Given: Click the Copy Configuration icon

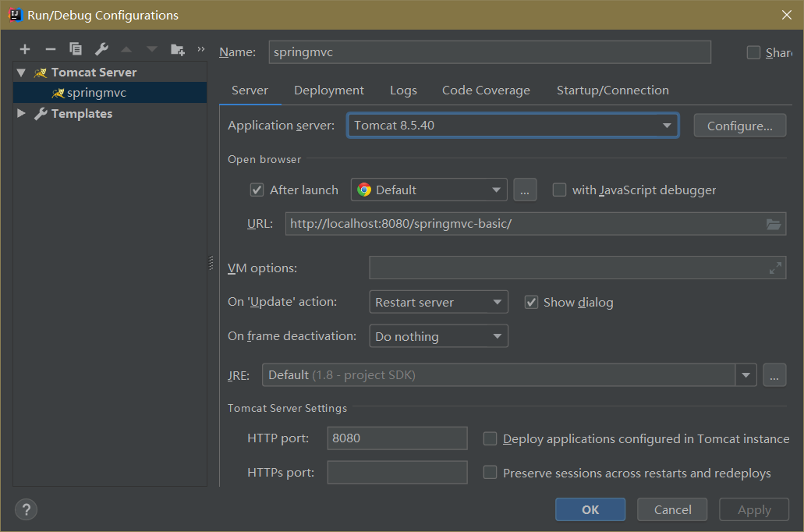Looking at the screenshot, I should pos(76,49).
